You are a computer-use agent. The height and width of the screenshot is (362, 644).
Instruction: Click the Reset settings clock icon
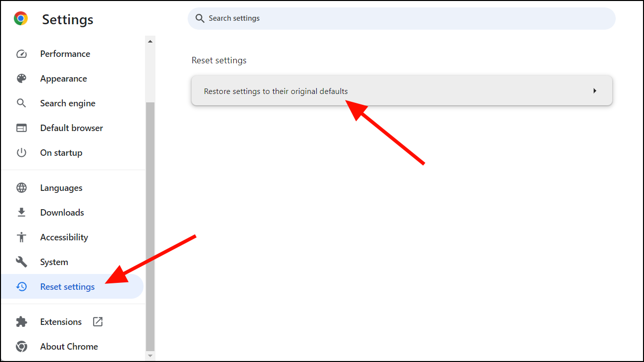[22, 286]
